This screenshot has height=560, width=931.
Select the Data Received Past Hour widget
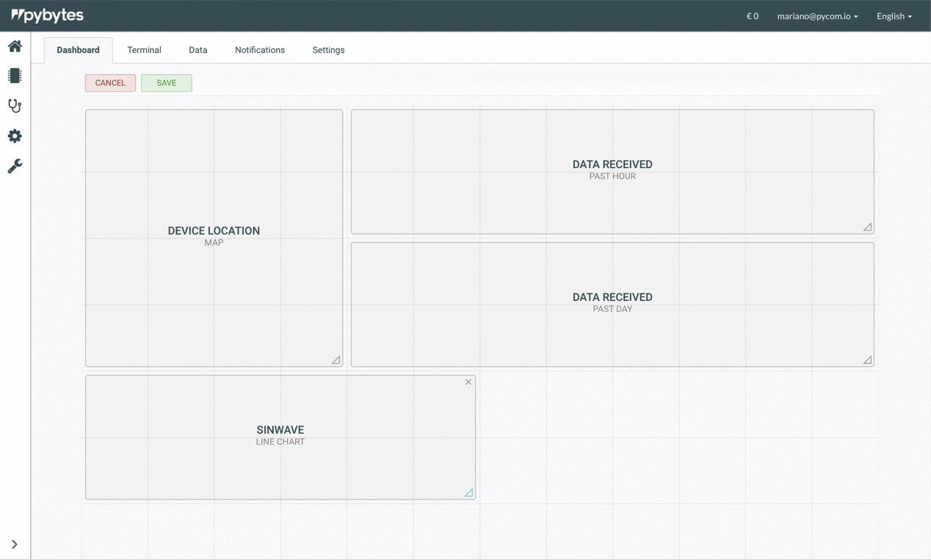click(612, 172)
